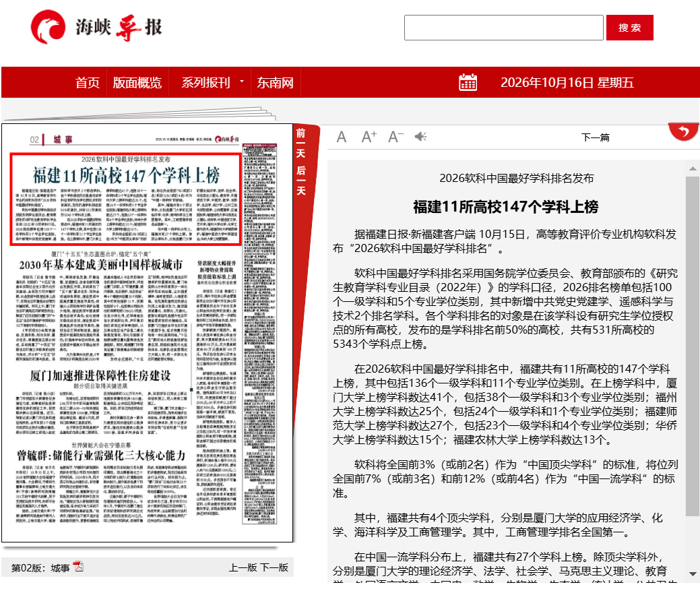
Task: Click the article scrollbar down arrow
Action: (x=693, y=574)
